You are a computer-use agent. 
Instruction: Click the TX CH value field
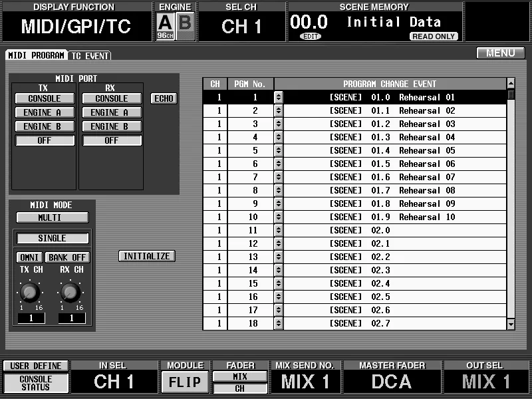tap(31, 319)
